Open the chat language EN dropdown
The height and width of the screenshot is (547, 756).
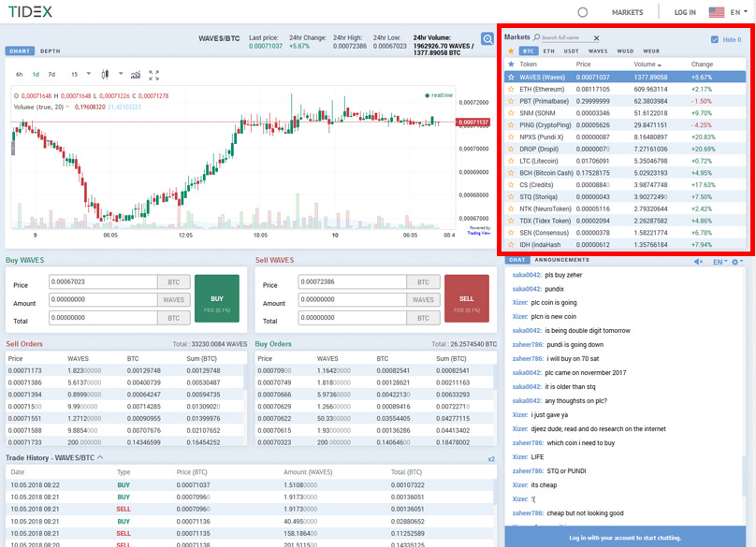720,262
